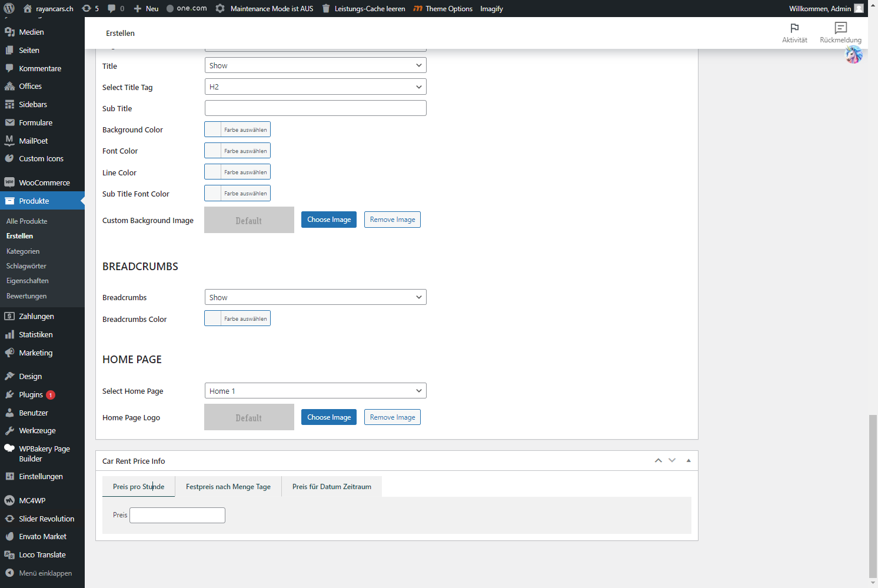Open Theme Options in admin bar

tap(443, 8)
